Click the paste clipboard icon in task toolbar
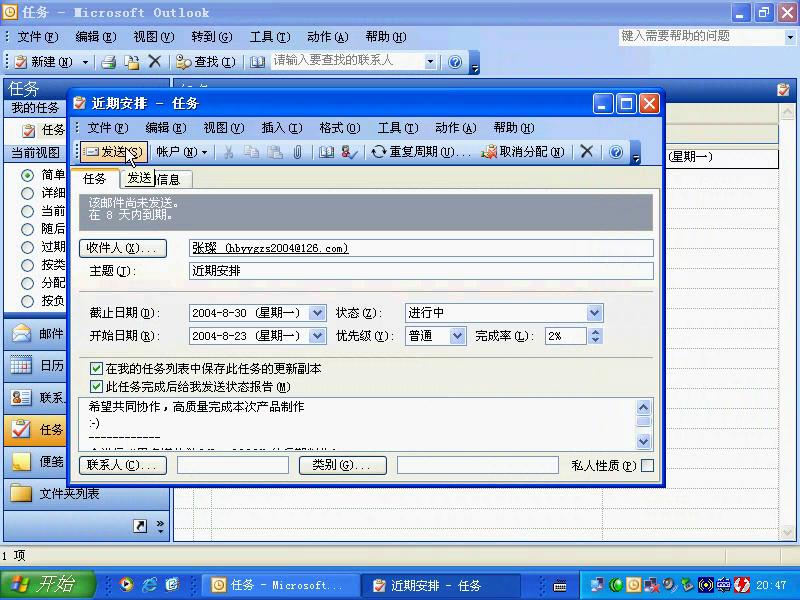The height and width of the screenshot is (600, 800). pyautogui.click(x=275, y=152)
